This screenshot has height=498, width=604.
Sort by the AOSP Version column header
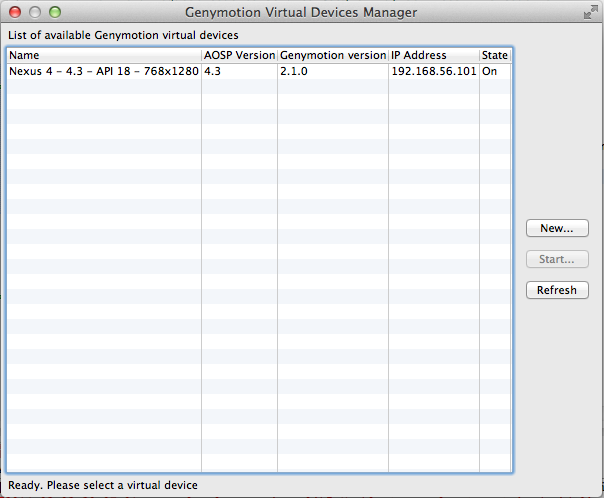(239, 55)
